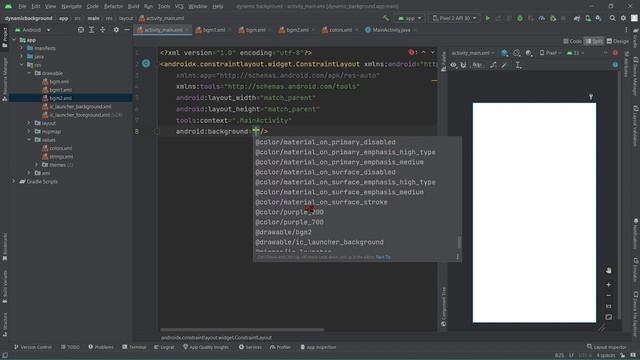The image size is (640, 360).
Task: Open Project panel options gear
Action: (x=116, y=30)
